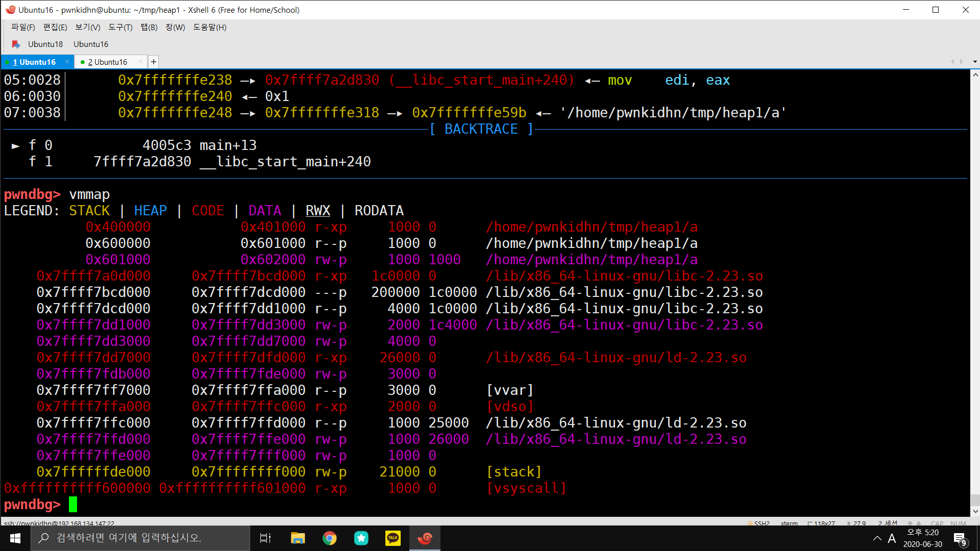Click main+13 in the backtrace
Viewport: 980px width, 551px height.
(228, 145)
